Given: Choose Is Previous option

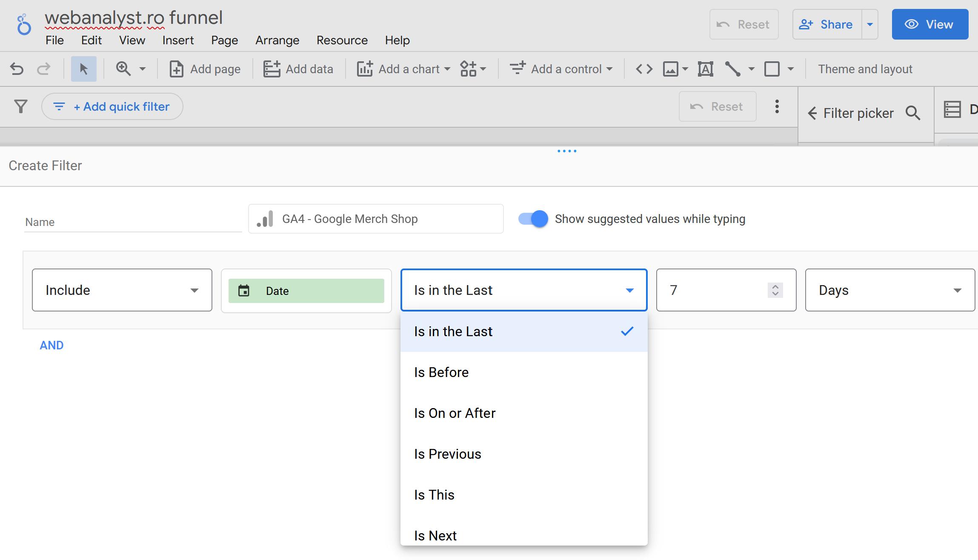Looking at the screenshot, I should click(x=524, y=454).
